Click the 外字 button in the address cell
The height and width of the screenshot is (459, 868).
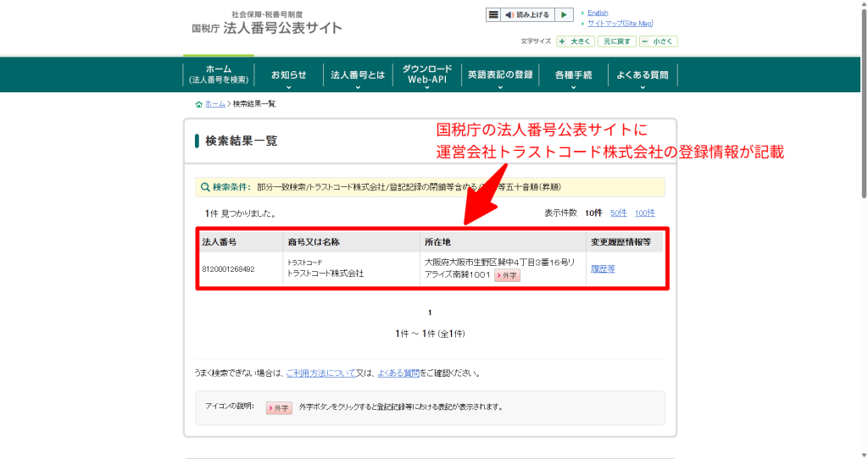[507, 275]
